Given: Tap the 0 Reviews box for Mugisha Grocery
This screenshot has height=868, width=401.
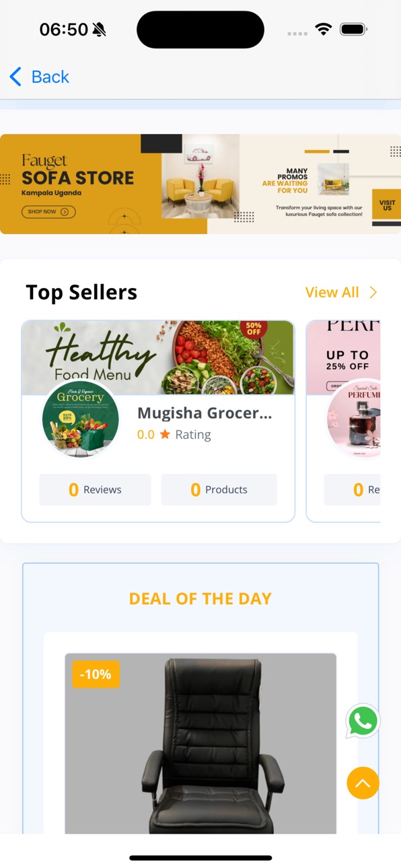Looking at the screenshot, I should click(95, 489).
